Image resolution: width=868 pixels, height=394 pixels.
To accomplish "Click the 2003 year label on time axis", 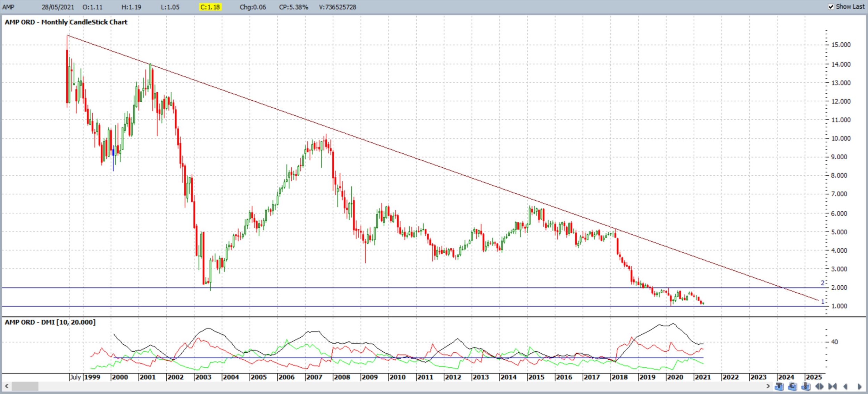I will pyautogui.click(x=203, y=377).
